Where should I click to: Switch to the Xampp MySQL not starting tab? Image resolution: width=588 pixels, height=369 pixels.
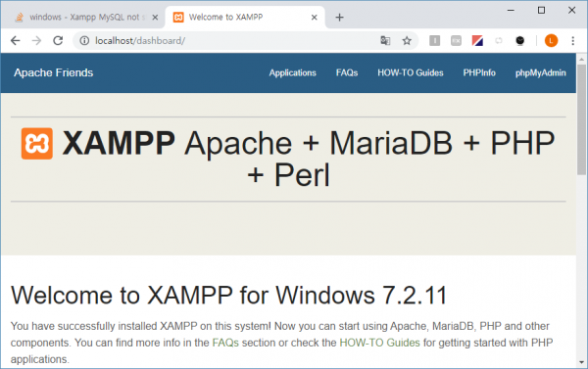pos(83,18)
